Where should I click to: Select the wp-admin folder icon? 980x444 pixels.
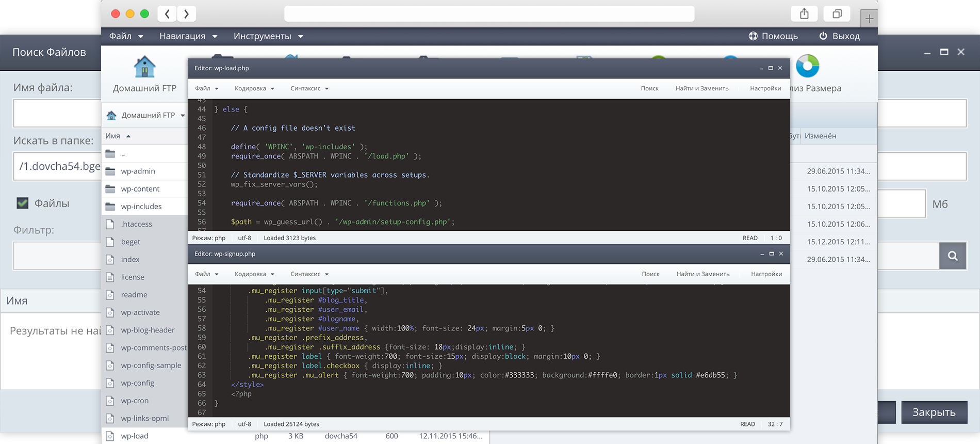point(110,171)
